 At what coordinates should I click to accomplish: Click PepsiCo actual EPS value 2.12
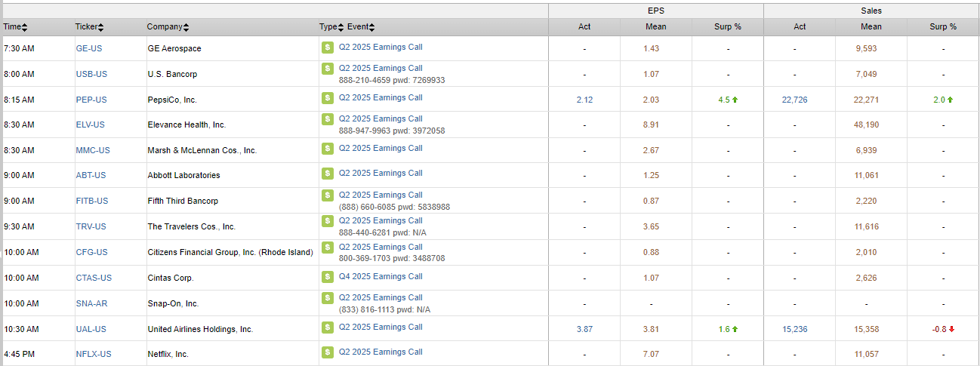584,100
